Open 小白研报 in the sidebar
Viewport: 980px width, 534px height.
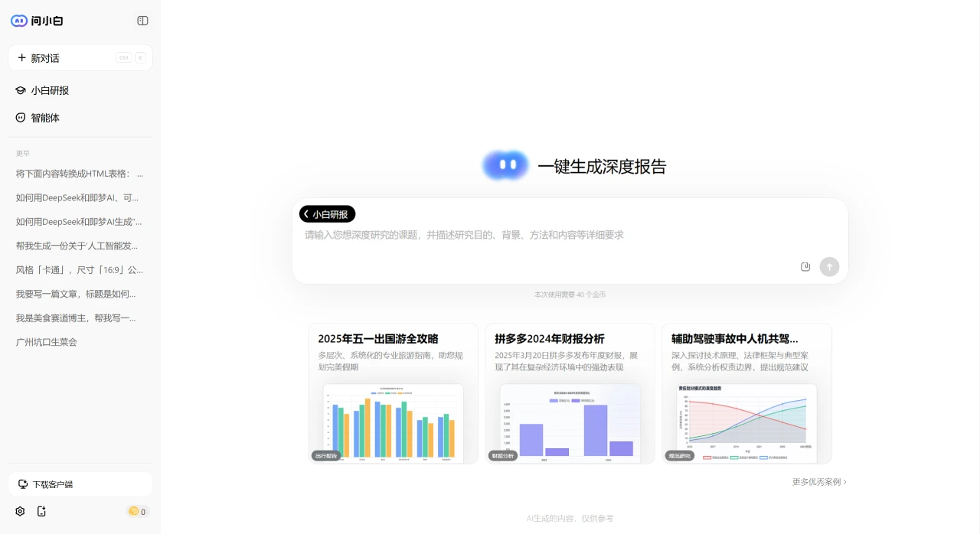click(x=51, y=90)
